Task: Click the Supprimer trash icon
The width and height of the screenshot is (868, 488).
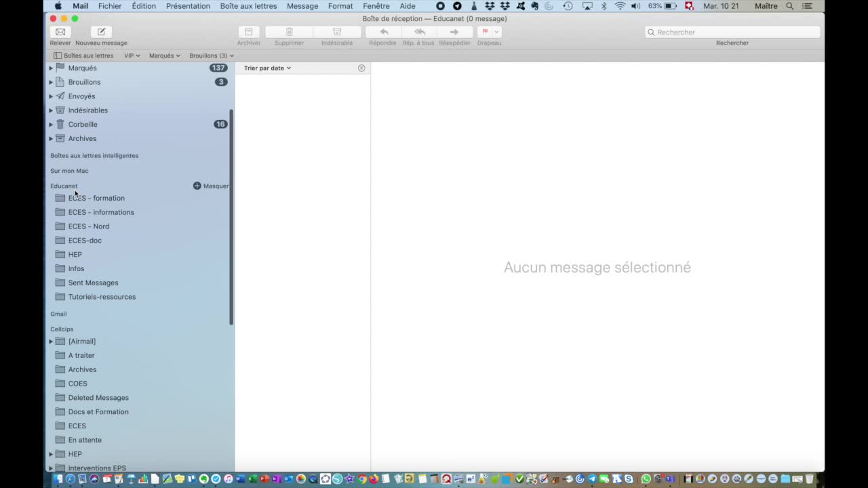Action: point(289,32)
